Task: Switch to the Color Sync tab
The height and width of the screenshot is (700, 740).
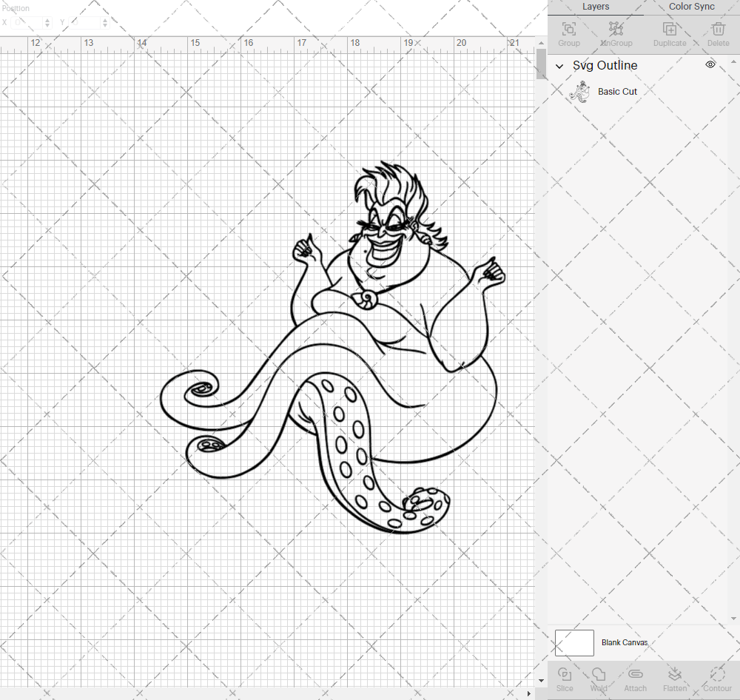Action: pyautogui.click(x=691, y=7)
